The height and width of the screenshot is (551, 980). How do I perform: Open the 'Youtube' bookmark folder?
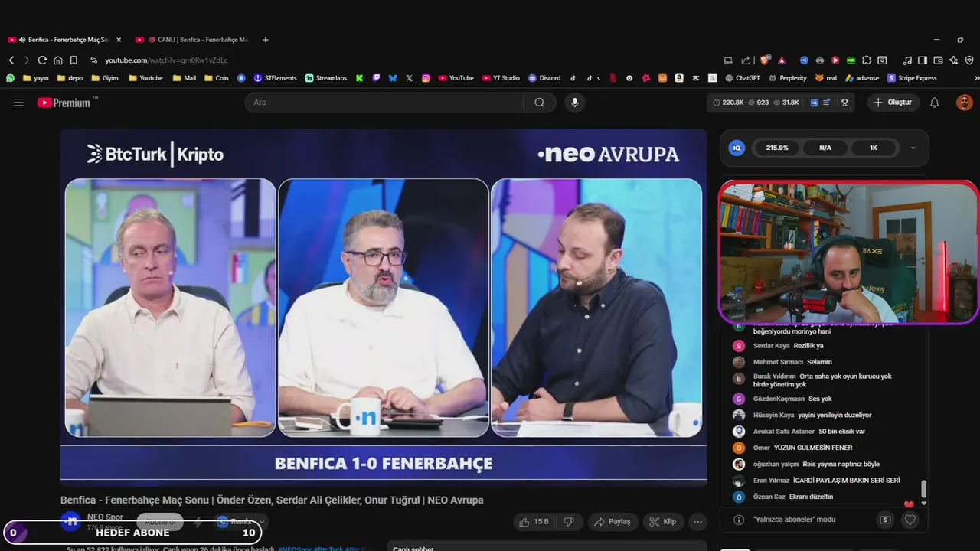click(x=145, y=78)
